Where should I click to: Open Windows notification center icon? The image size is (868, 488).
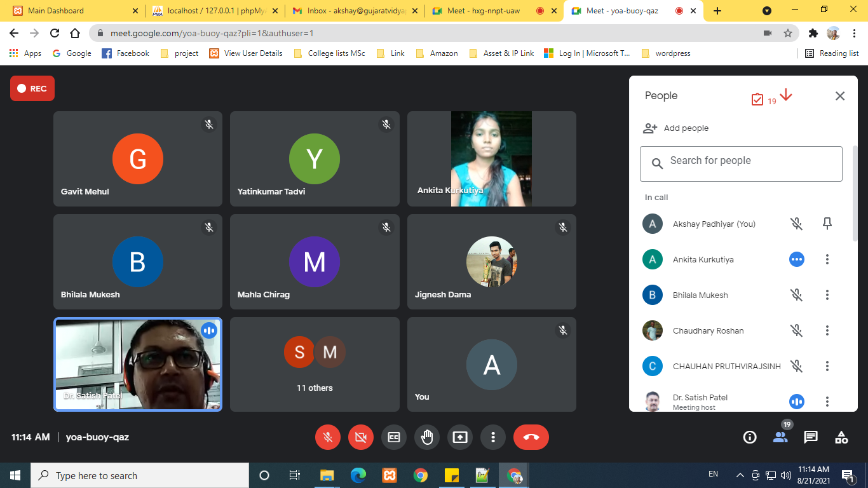(x=847, y=475)
